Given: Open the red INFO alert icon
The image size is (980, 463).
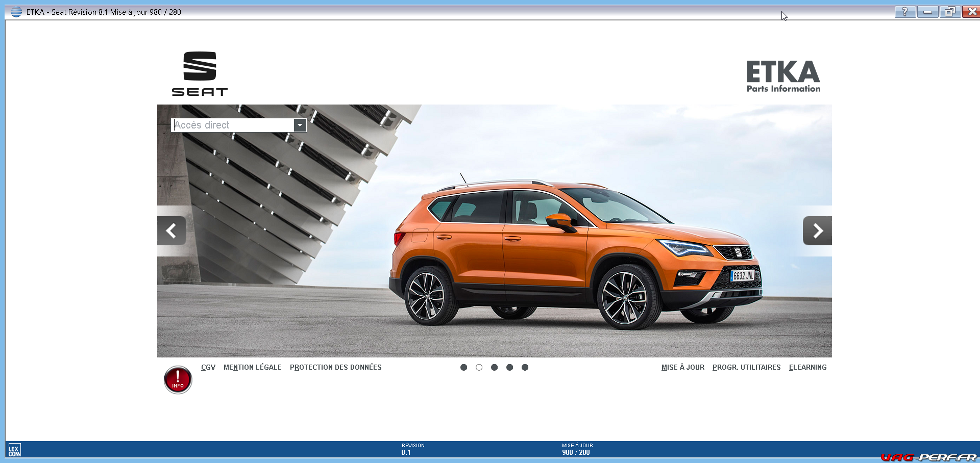Looking at the screenshot, I should (178, 380).
